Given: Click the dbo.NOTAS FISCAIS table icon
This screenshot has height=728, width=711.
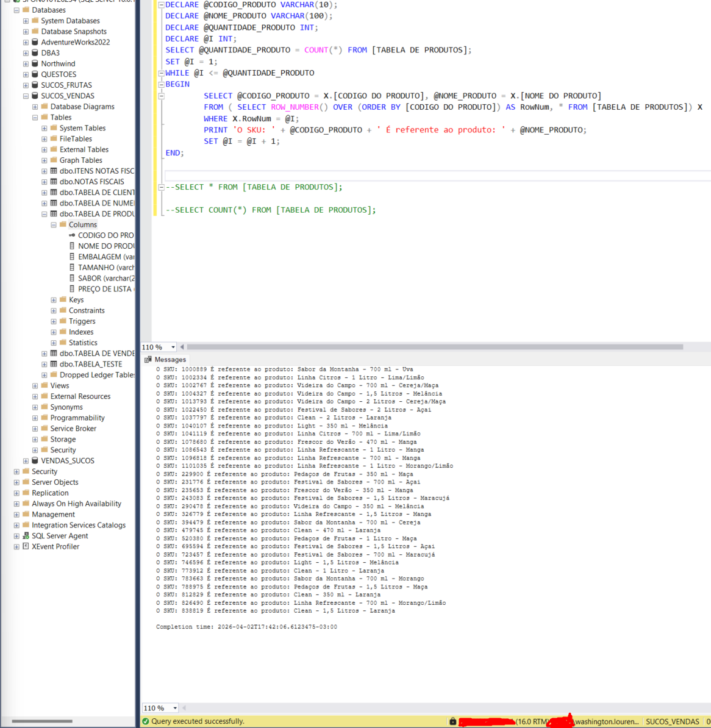Looking at the screenshot, I should tap(54, 182).
